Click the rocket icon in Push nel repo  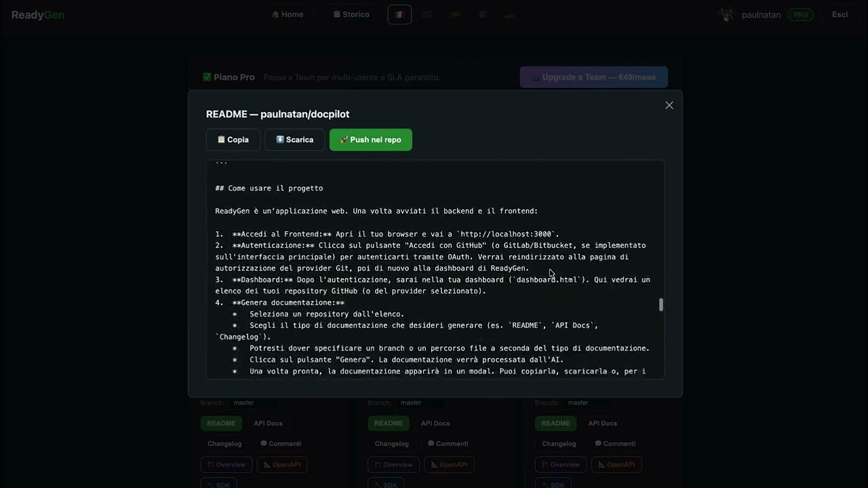pyautogui.click(x=344, y=140)
